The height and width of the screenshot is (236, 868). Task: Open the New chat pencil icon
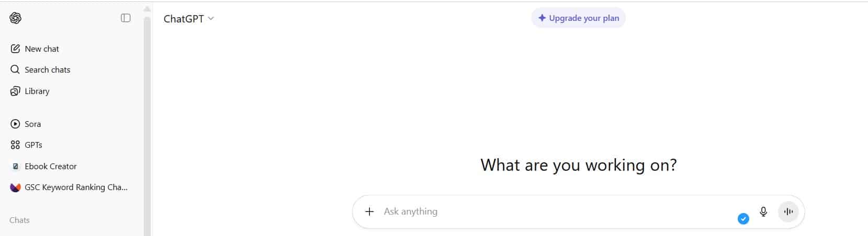15,49
